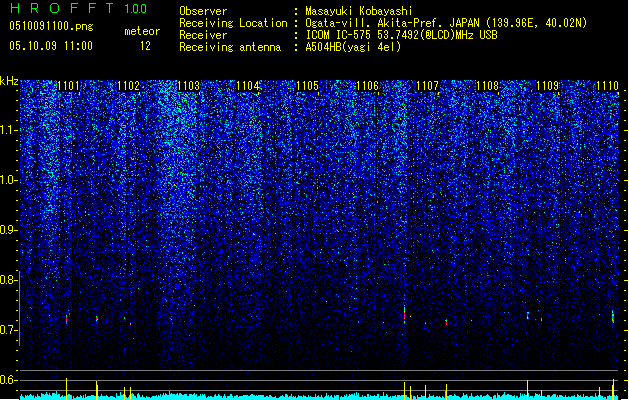Click the 1105 time marker
629x400 pixels.
[308, 86]
